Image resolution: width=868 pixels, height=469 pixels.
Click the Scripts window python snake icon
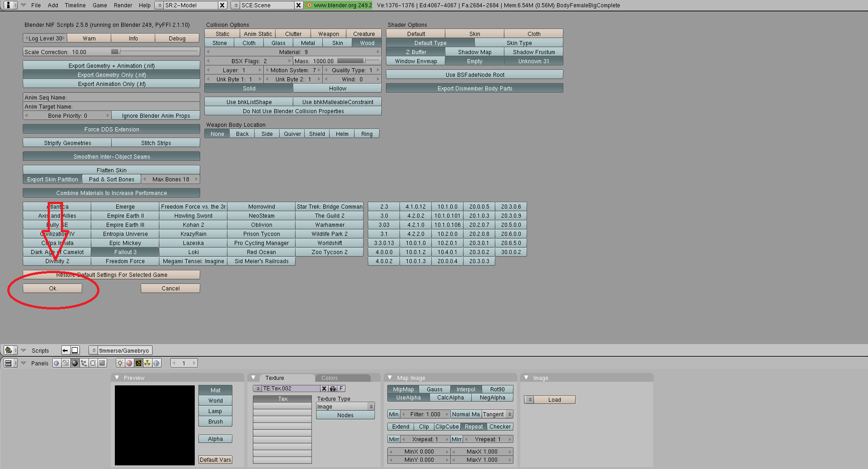coord(8,350)
